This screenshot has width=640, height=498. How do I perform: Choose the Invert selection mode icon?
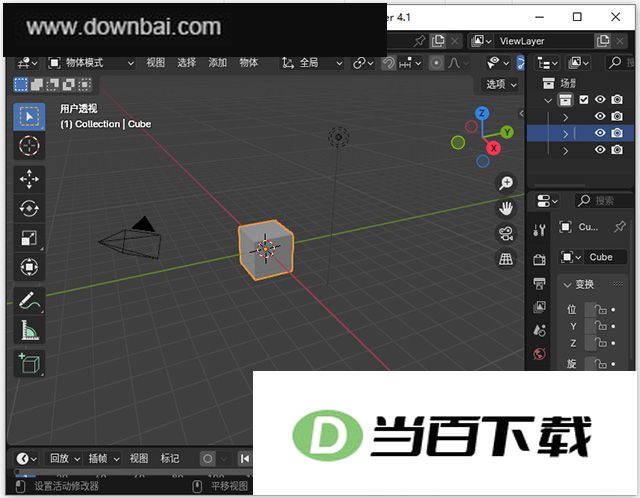(x=69, y=84)
